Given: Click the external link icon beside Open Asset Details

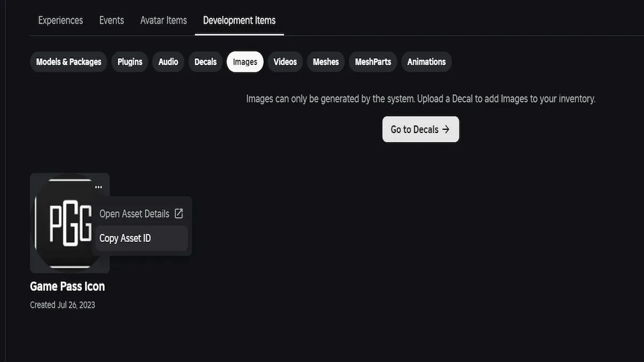Looking at the screenshot, I should [x=179, y=213].
